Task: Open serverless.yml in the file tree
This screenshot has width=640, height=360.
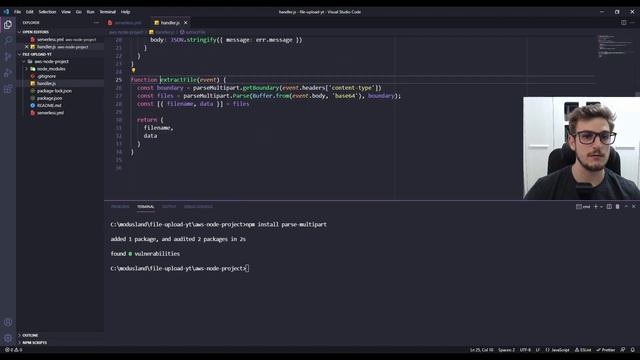Action: (60, 113)
